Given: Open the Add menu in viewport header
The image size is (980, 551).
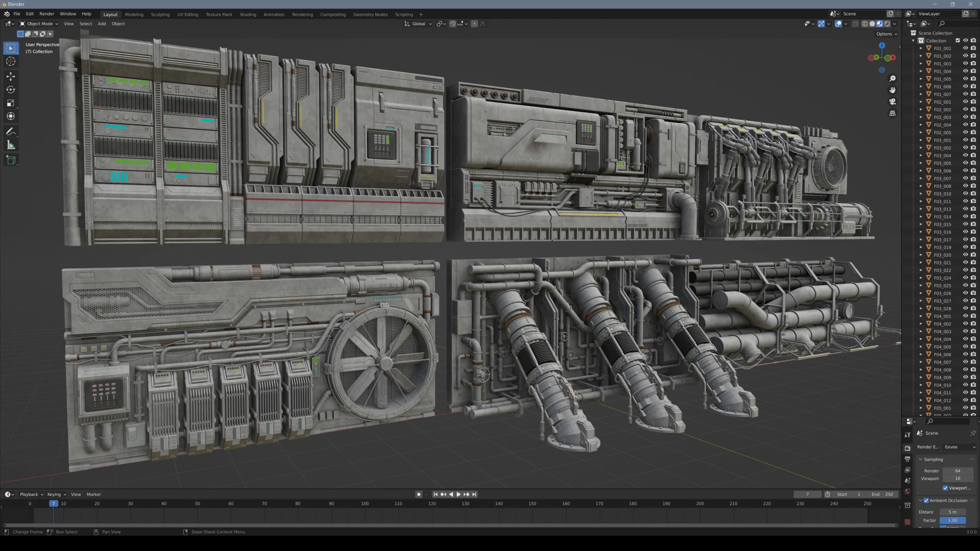Looking at the screenshot, I should click(102, 24).
